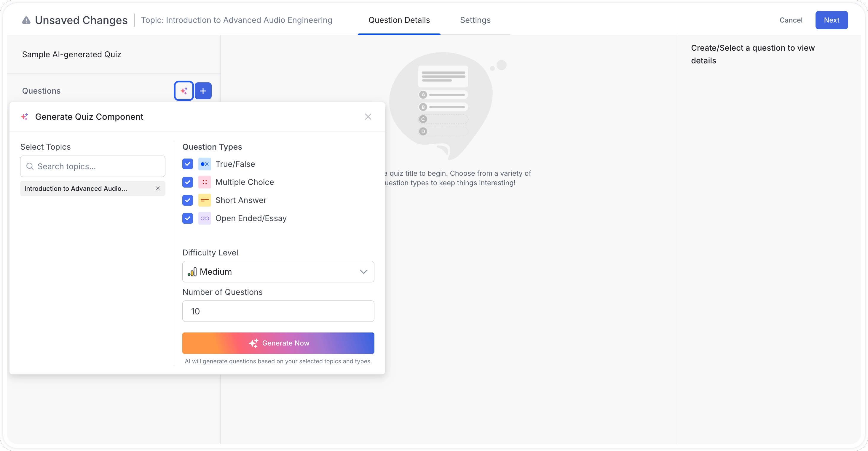The height and width of the screenshot is (451, 868).
Task: Click the Introduction to Advanced Audio topic chip text
Action: (x=76, y=189)
